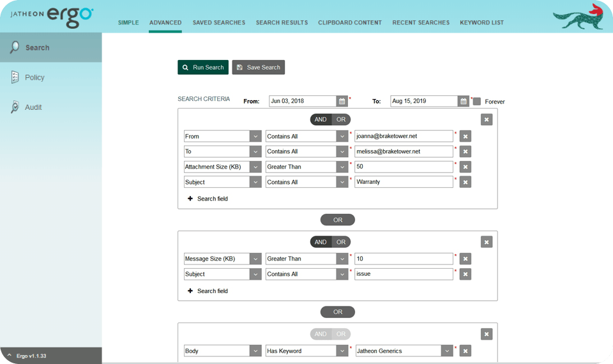Click the To date field Aug 15, 2019
The width and height of the screenshot is (613, 364).
[424, 102]
